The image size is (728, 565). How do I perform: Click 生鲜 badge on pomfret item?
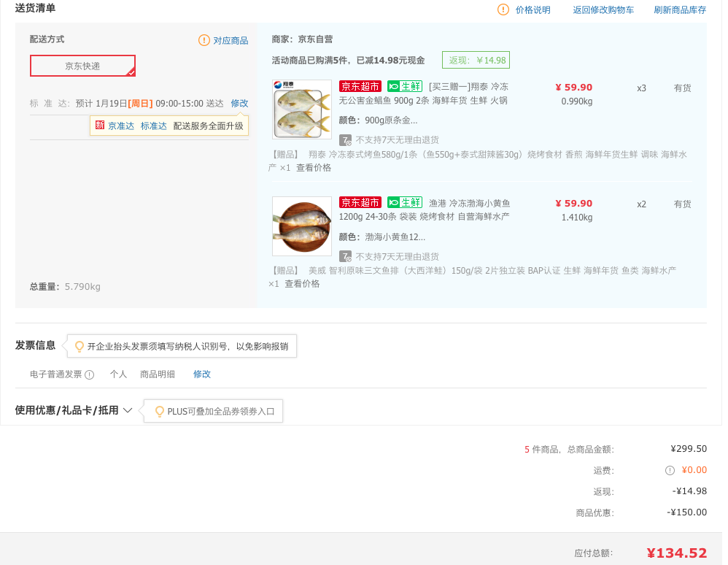point(405,86)
